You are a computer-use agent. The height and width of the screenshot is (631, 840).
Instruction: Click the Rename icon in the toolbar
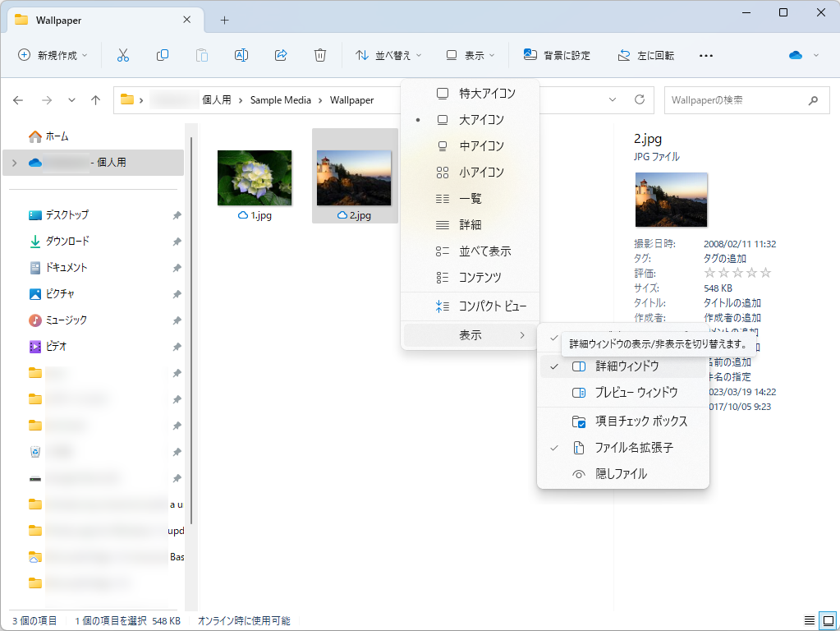coord(241,55)
